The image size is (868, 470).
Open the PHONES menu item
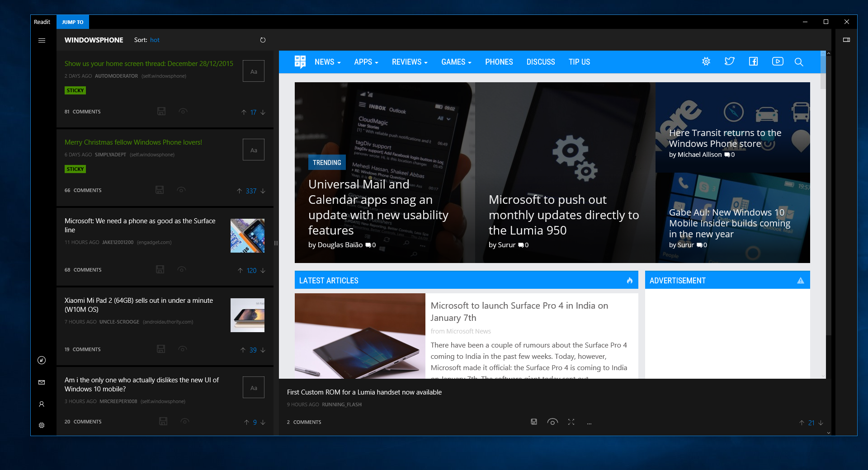pyautogui.click(x=499, y=62)
